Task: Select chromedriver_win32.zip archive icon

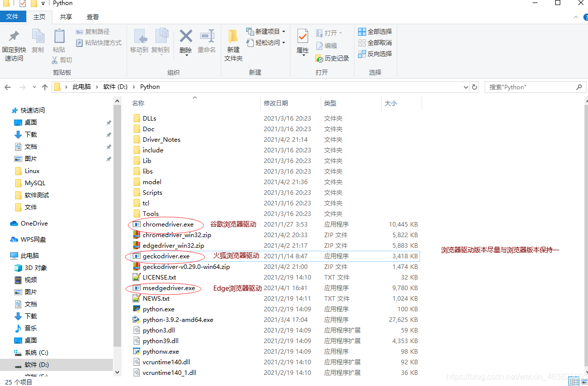Action: coord(137,235)
